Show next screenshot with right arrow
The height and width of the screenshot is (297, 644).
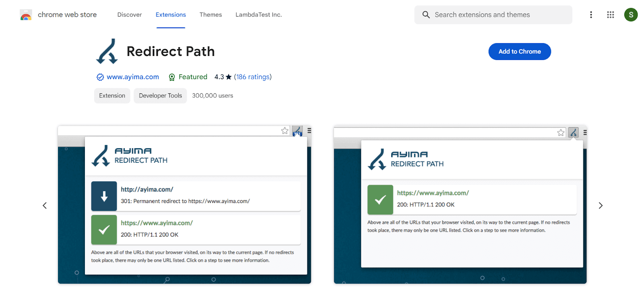point(601,206)
